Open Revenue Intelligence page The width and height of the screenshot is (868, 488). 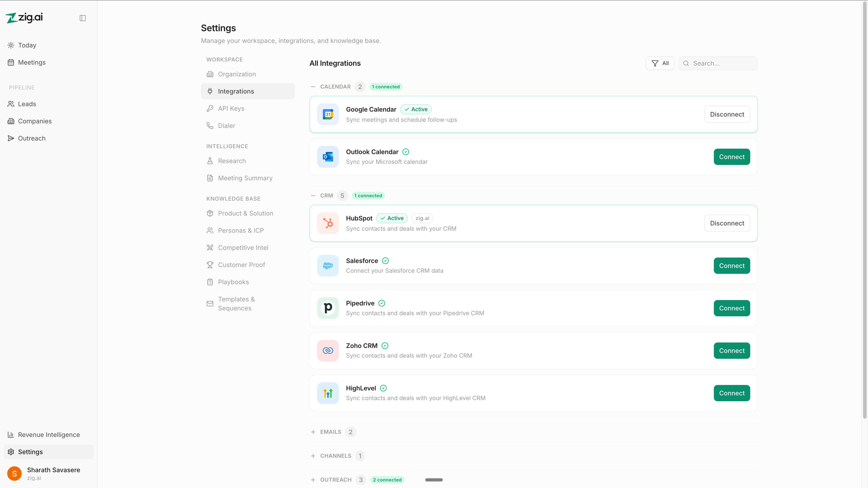pos(49,435)
